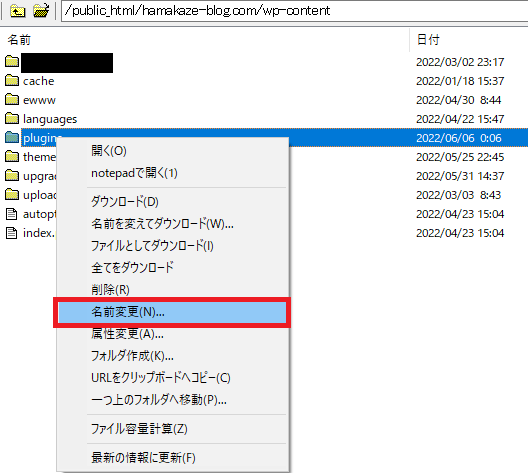
Task: Choose 名前変更(N) to rename folder
Action: click(172, 312)
